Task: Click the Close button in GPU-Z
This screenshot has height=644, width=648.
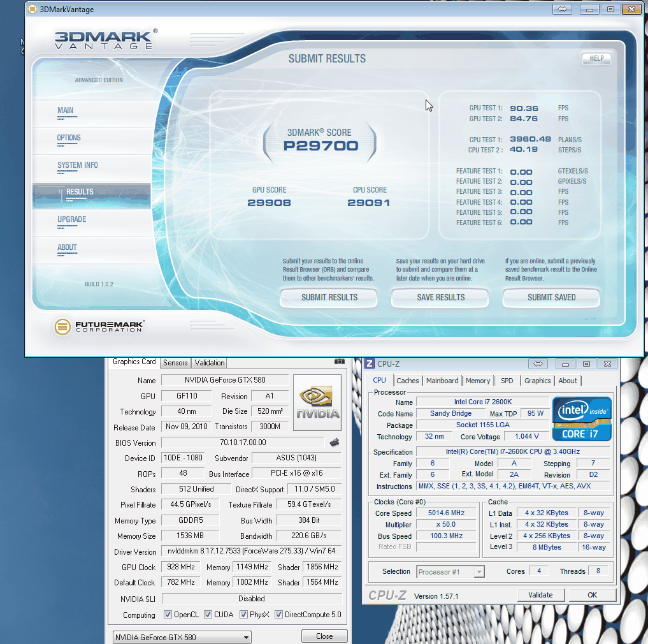Action: (324, 636)
